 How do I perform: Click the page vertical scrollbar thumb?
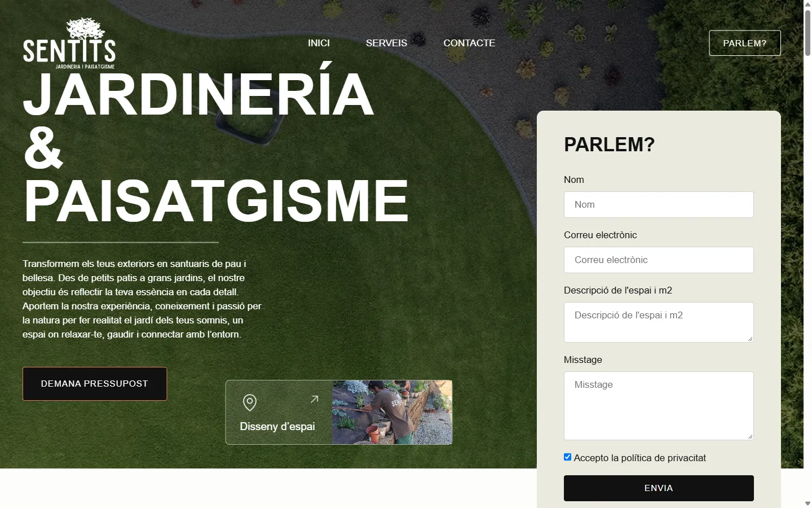[x=807, y=33]
